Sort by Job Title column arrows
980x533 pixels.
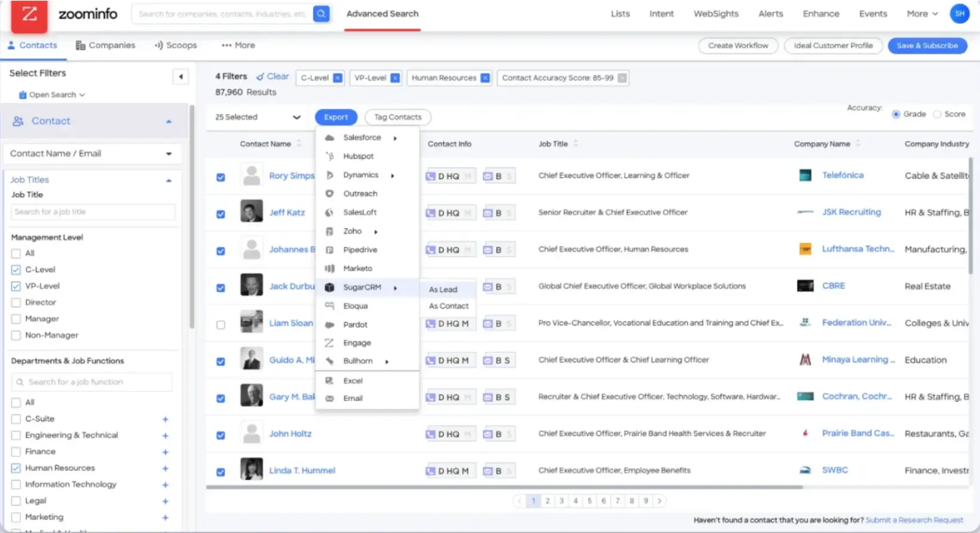tap(576, 144)
